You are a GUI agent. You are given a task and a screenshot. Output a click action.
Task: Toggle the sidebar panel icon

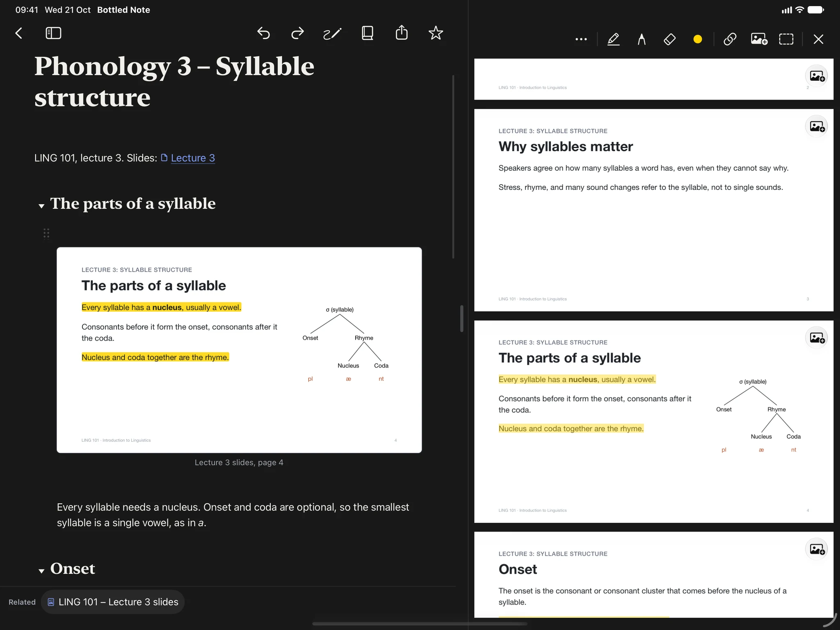tap(53, 33)
